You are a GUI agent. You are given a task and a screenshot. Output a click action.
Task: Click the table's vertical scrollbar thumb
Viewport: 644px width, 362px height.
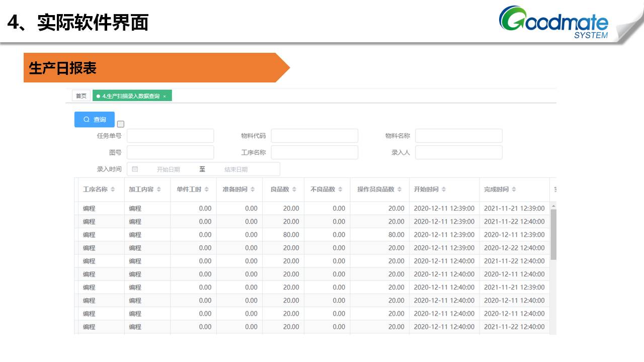click(x=553, y=234)
